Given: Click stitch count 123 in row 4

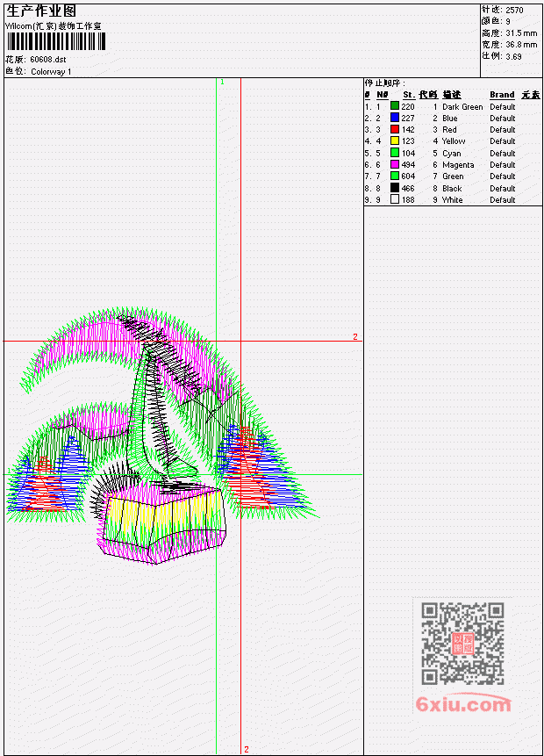Looking at the screenshot, I should [408, 141].
